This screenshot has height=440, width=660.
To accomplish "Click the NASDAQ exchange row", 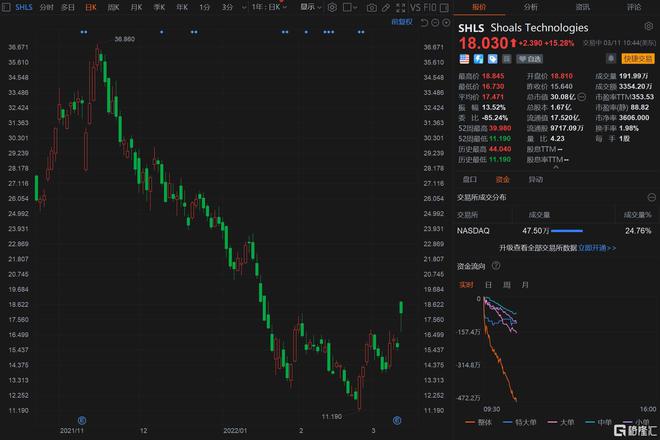I will point(554,231).
